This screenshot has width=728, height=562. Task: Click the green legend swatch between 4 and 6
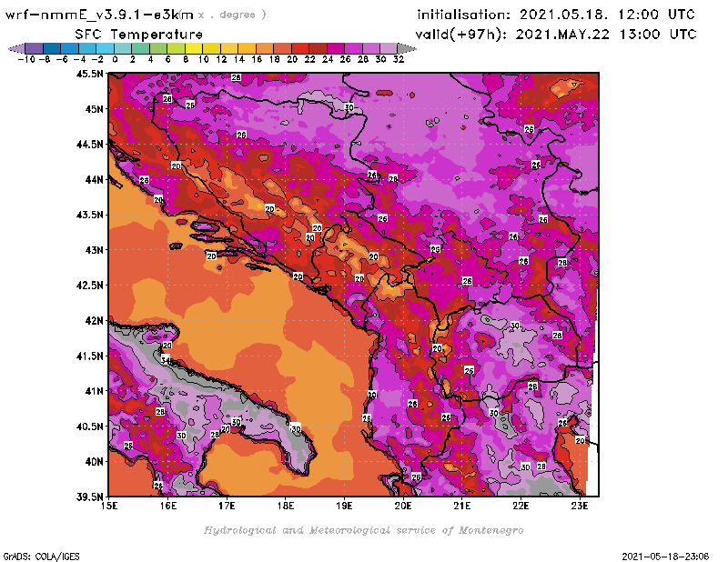click(158, 48)
